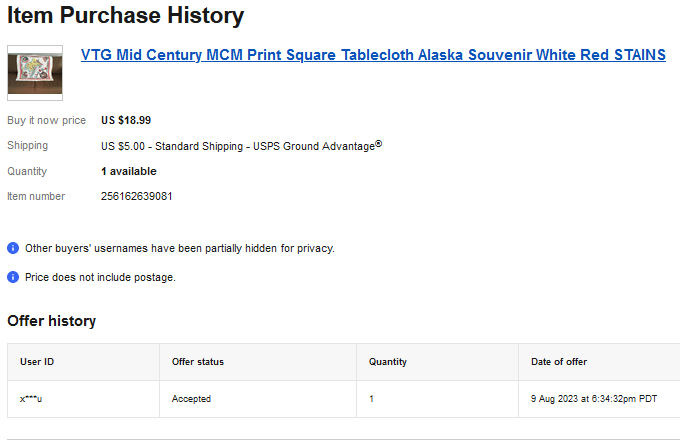This screenshot has height=443, width=680.
Task: Click the info icon beside usernames hidden notice
Action: 13,248
